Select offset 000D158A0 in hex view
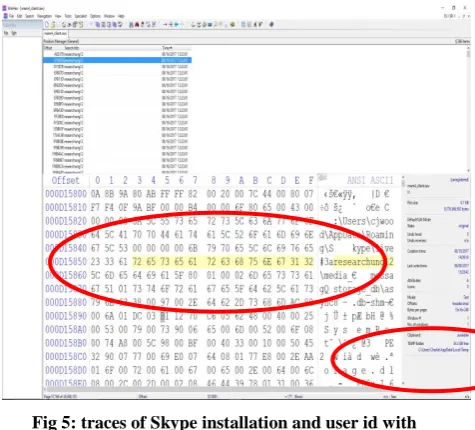 (66, 330)
